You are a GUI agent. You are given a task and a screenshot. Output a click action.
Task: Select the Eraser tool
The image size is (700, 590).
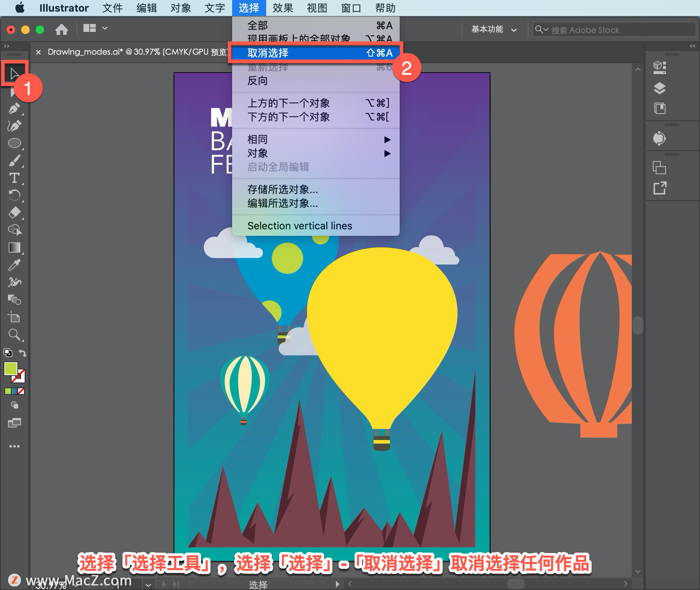point(14,213)
